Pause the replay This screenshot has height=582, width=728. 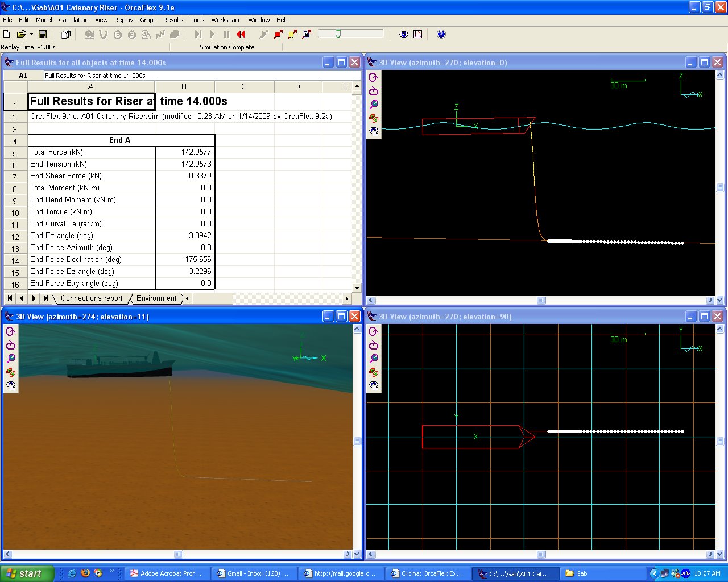[x=226, y=34]
